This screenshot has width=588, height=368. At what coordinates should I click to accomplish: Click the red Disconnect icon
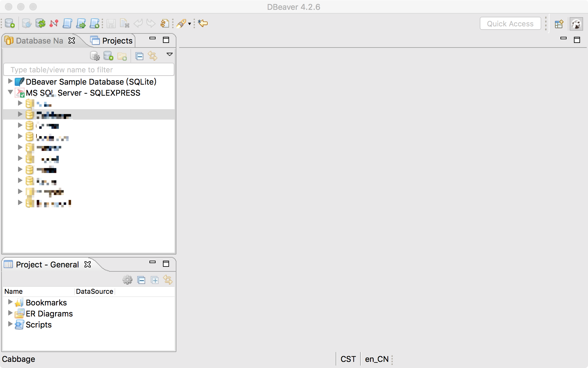coord(54,23)
